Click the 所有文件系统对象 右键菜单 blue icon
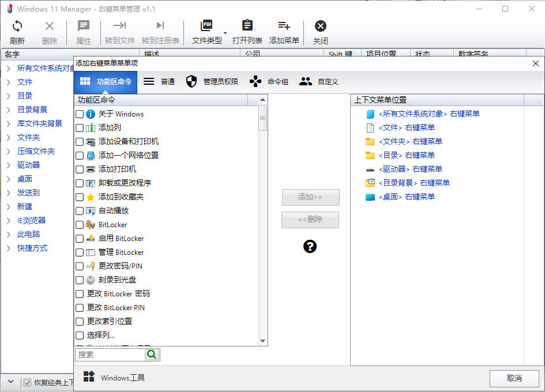 (x=370, y=114)
